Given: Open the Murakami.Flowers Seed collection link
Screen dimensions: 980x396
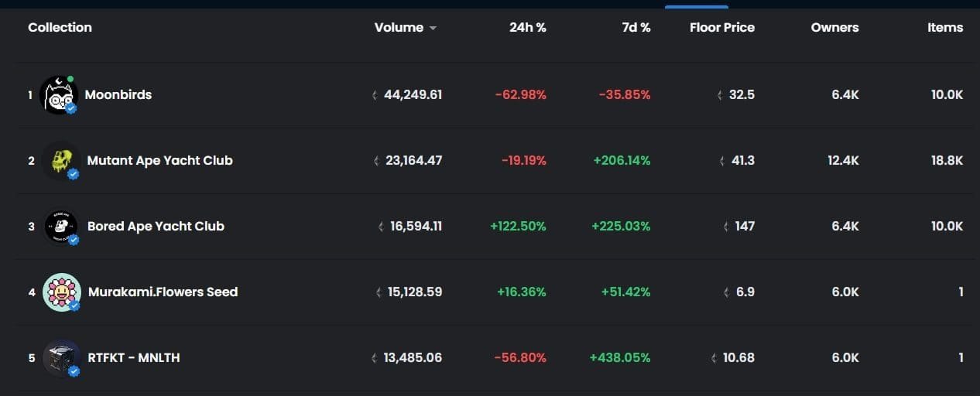Looking at the screenshot, I should (163, 292).
